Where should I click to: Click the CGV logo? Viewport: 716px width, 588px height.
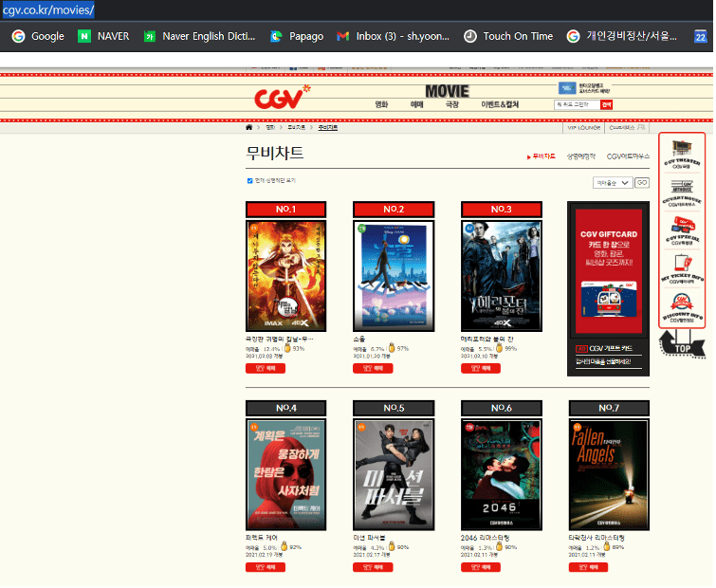[282, 97]
